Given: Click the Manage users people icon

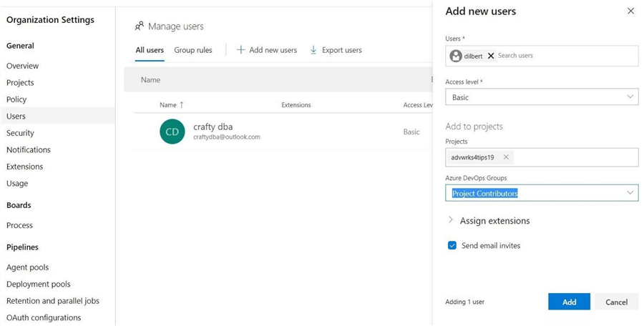Looking at the screenshot, I should click(140, 26).
